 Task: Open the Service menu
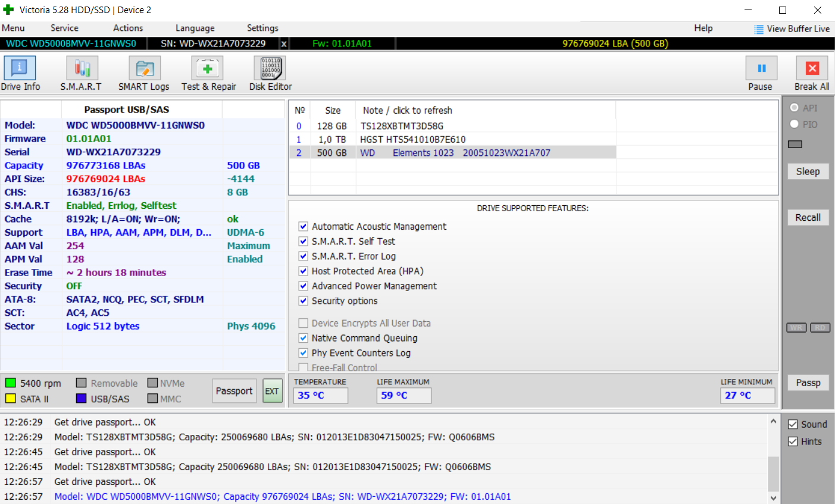click(64, 28)
